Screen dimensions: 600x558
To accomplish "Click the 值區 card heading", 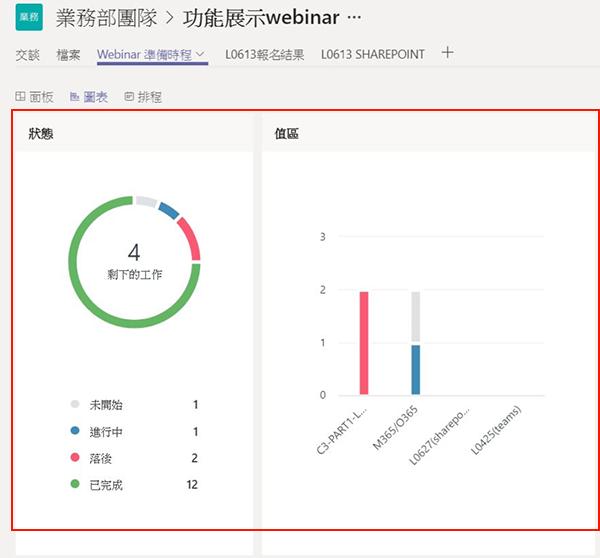I will (287, 134).
